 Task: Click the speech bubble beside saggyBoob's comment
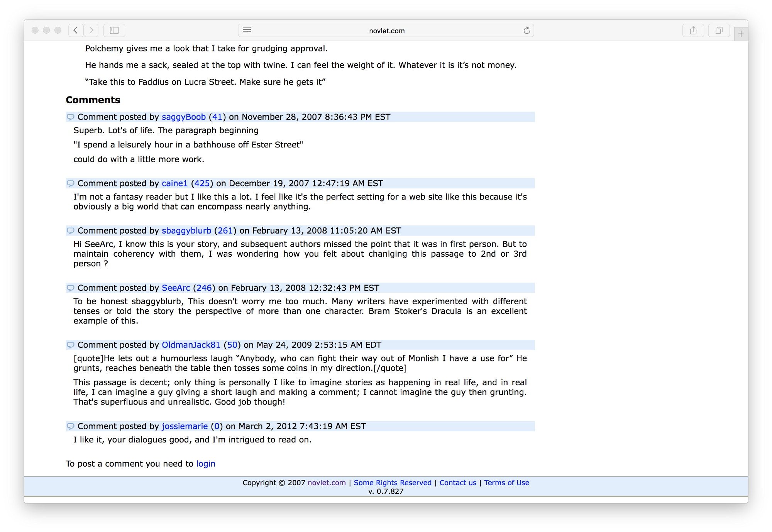(x=70, y=117)
